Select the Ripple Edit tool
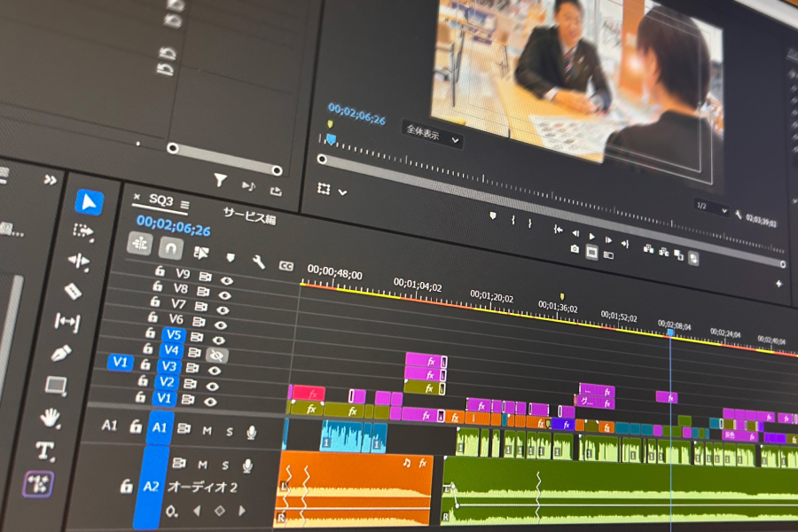 click(x=79, y=262)
